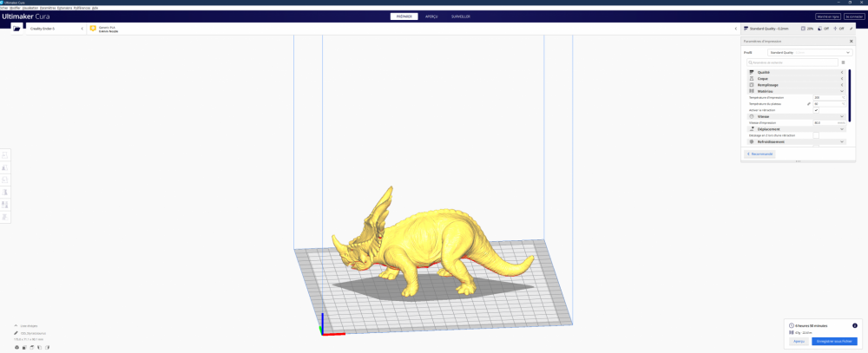Screen dimensions: 868x353
Task: Open the Fichier menu
Action: (x=3, y=8)
